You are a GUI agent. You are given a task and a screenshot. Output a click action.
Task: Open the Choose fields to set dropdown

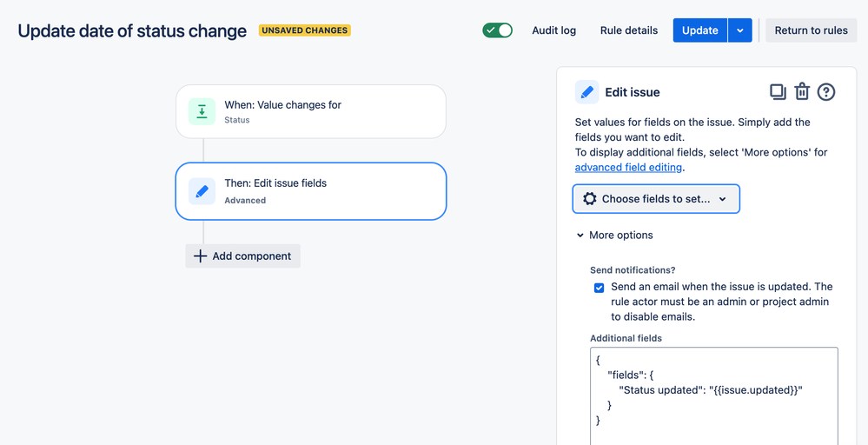click(x=656, y=199)
